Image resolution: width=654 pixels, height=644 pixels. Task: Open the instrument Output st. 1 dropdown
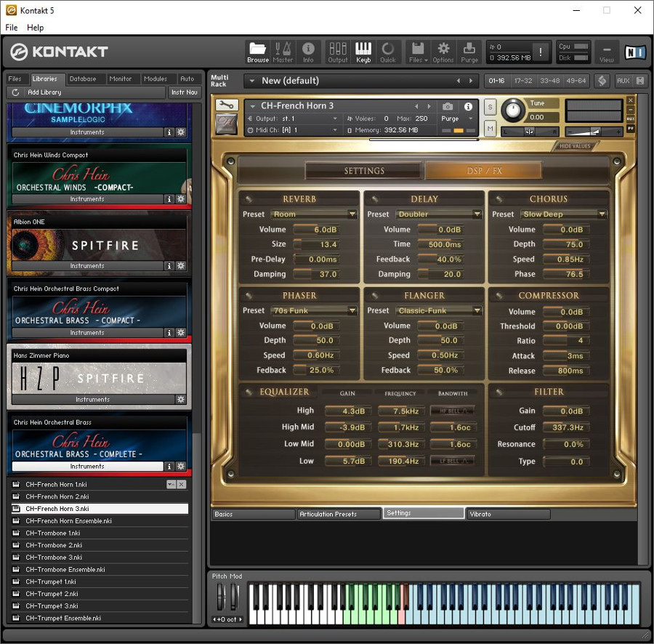292,118
